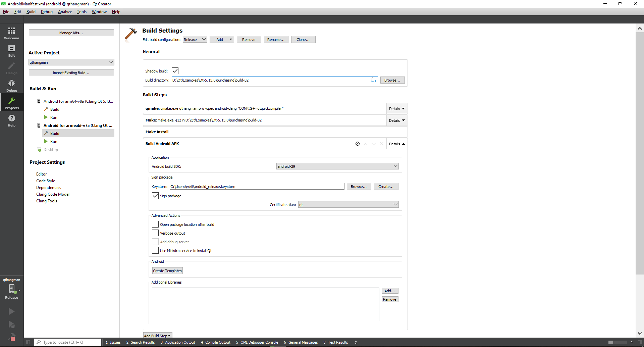Click the output pane progress bar
The image size is (644, 347).
coord(618,342)
